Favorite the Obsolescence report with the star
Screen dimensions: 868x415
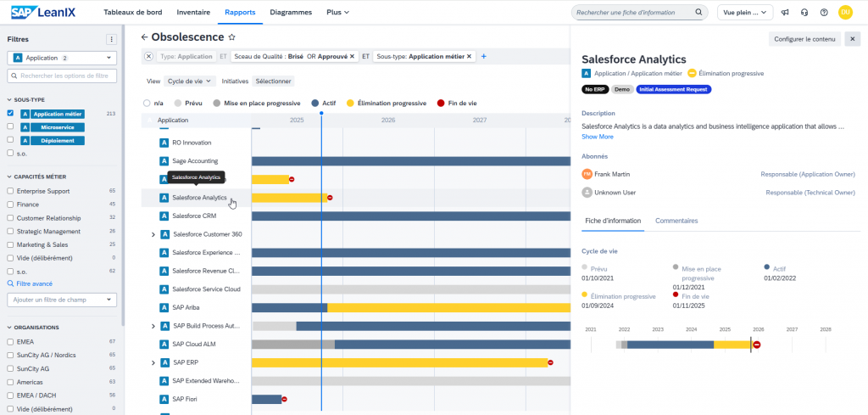(232, 37)
